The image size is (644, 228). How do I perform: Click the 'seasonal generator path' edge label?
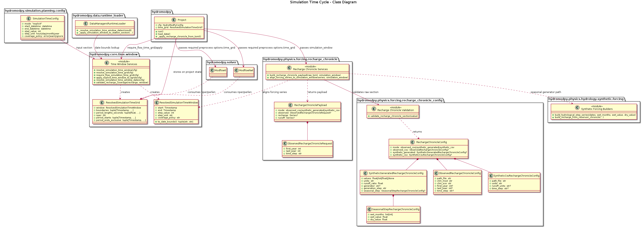coord(546,92)
